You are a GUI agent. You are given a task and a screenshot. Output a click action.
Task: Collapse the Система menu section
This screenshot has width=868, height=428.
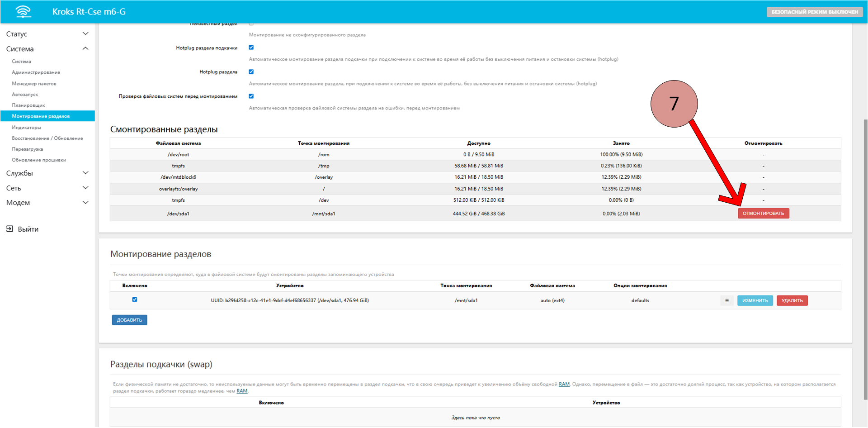pyautogui.click(x=85, y=49)
